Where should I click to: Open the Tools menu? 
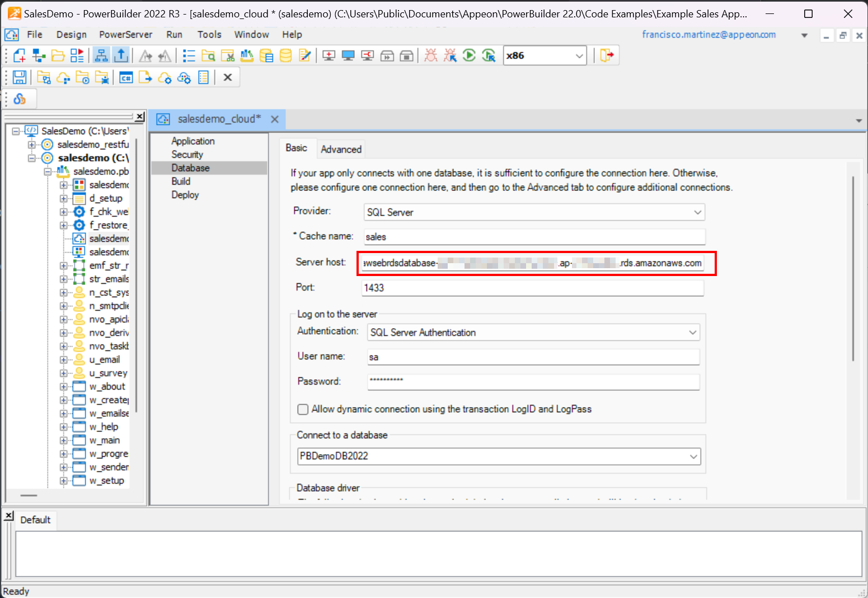pos(209,35)
